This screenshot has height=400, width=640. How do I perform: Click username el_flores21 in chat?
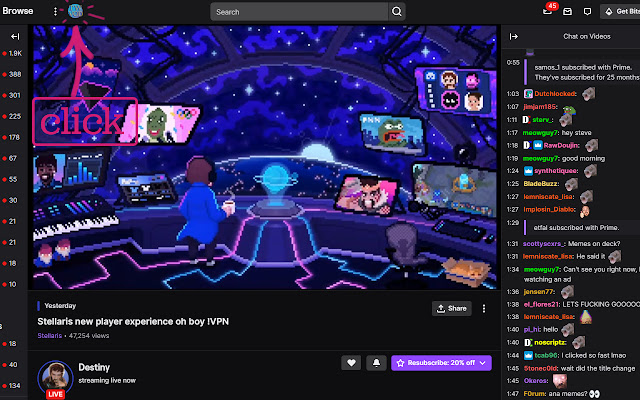pos(541,304)
